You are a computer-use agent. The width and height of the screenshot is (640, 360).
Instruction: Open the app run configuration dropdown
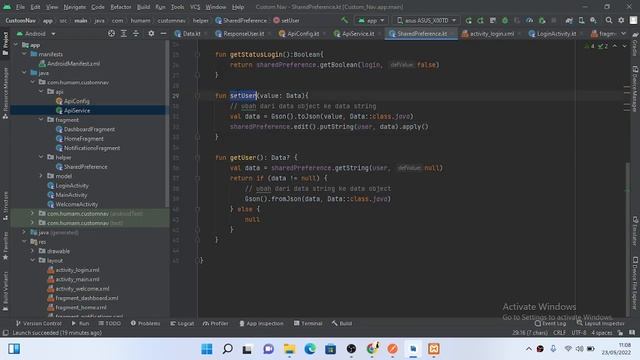371,20
